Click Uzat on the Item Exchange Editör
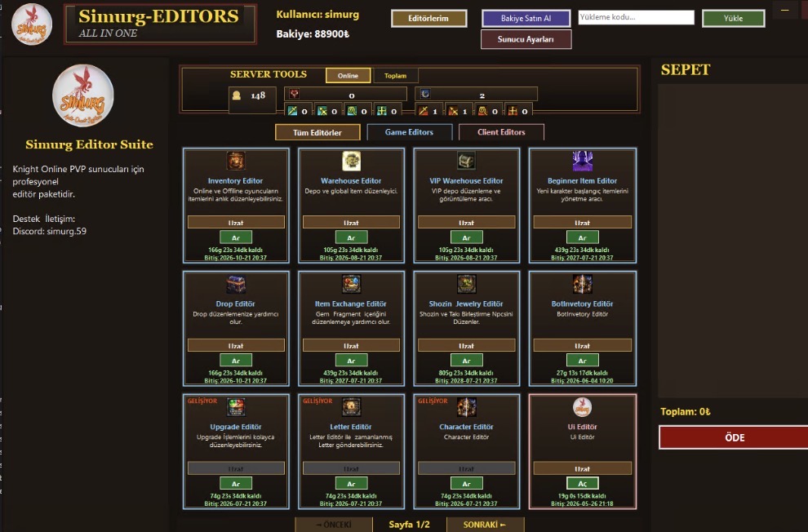808x532 pixels. click(351, 345)
